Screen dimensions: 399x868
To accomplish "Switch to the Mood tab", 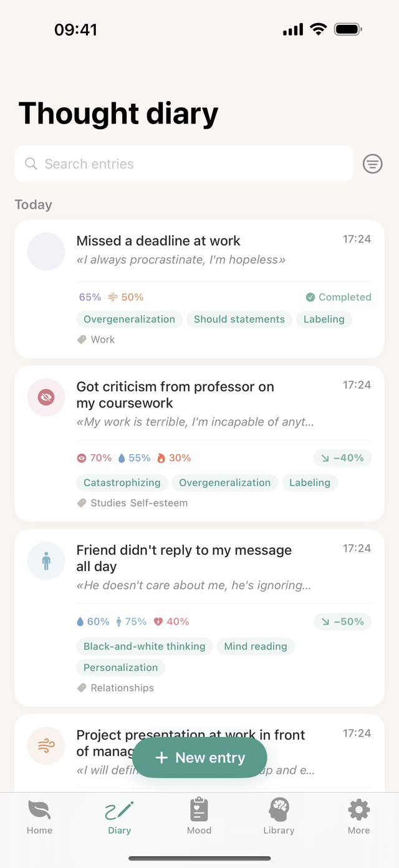I will click(199, 817).
